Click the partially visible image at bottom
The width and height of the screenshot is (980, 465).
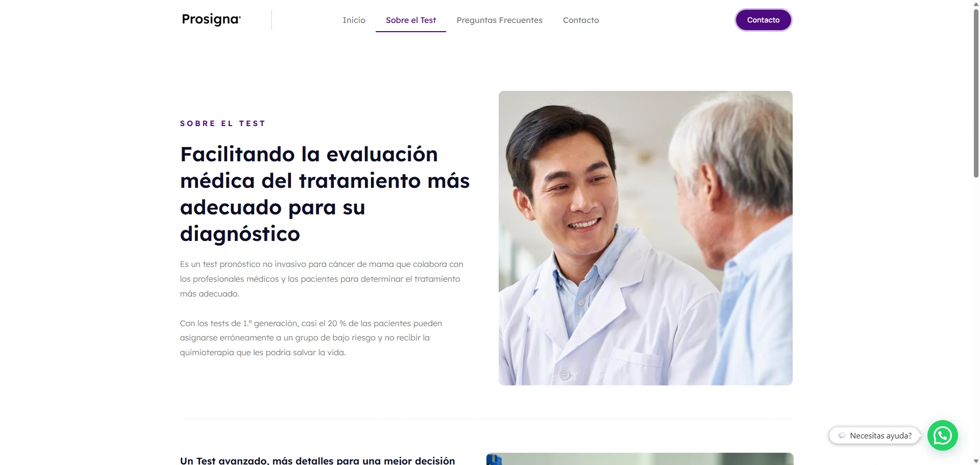pos(640,459)
